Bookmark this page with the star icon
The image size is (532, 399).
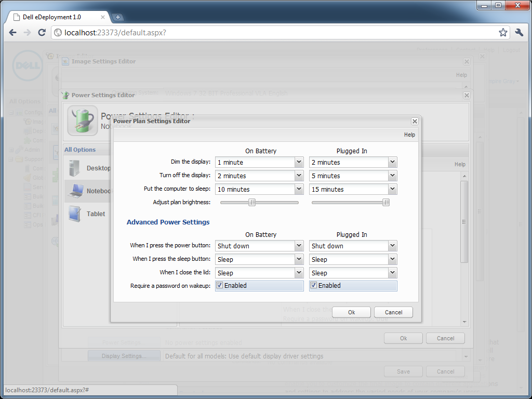pos(503,33)
